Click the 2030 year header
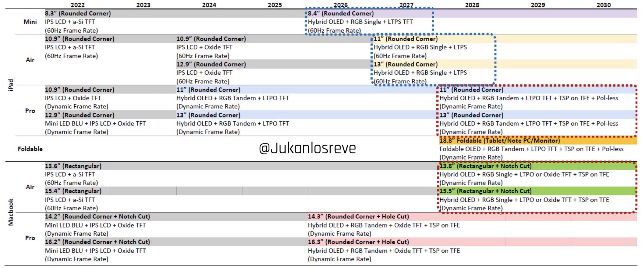This screenshot has height=268, width=644. click(x=604, y=5)
